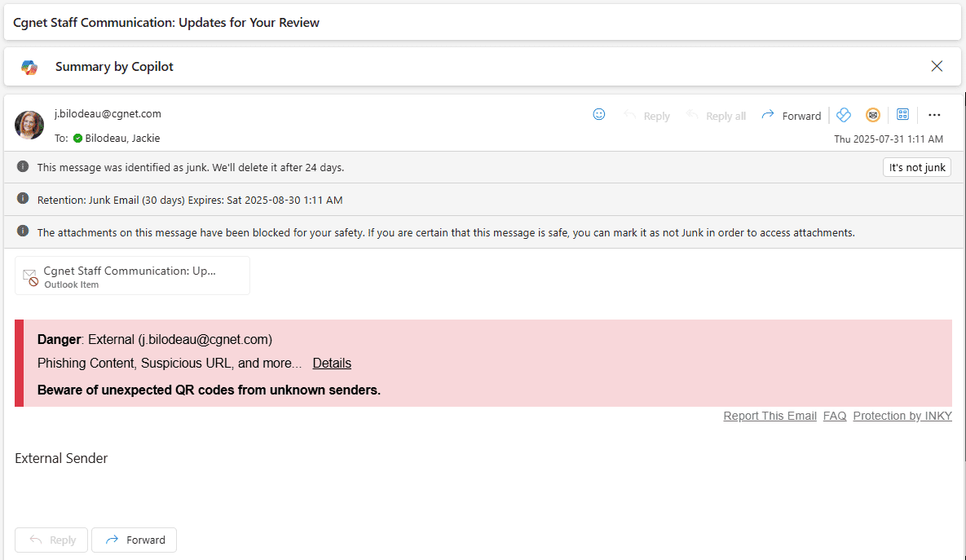Viewport: 966px width, 560px height.
Task: Close the Summary by Copilot panel
Action: (x=937, y=66)
